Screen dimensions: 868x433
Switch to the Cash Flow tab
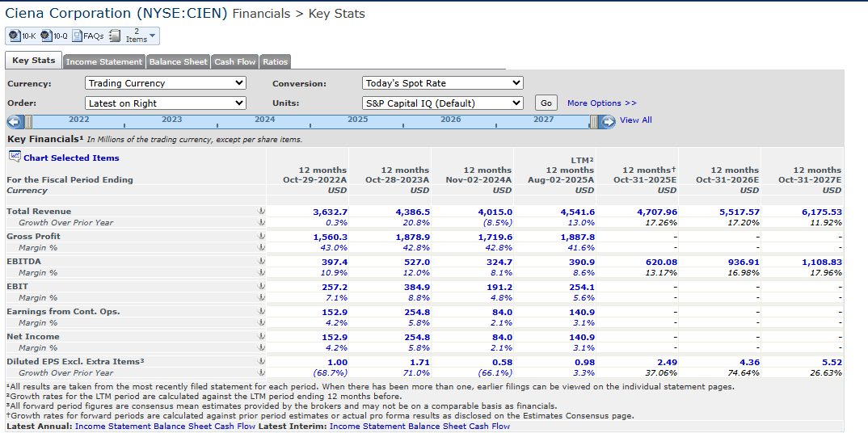(235, 61)
